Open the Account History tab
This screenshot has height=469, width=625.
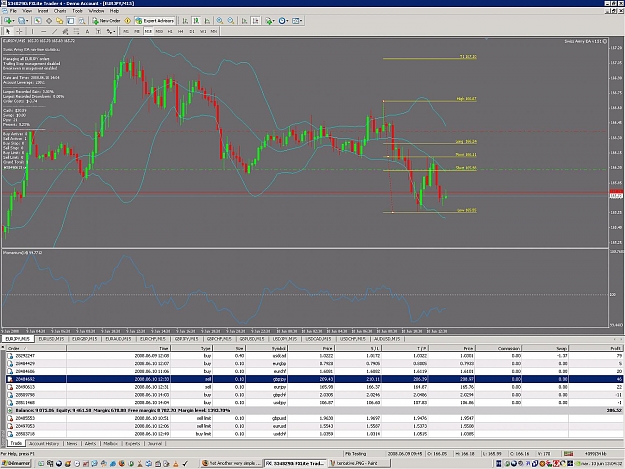[x=44, y=443]
